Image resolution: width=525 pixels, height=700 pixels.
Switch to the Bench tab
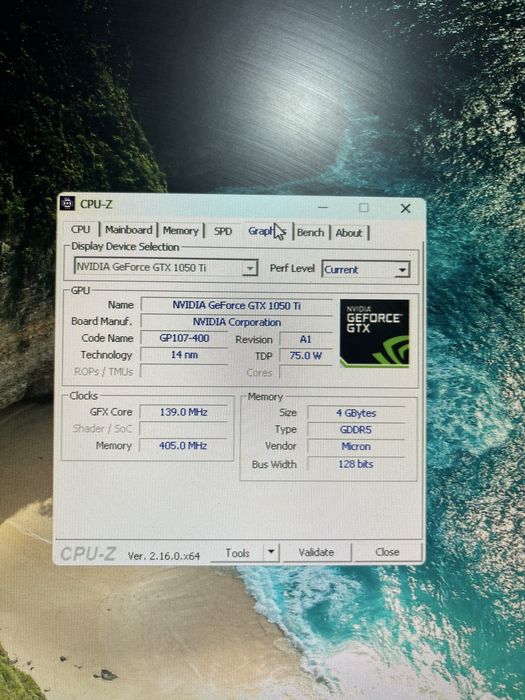pos(311,233)
